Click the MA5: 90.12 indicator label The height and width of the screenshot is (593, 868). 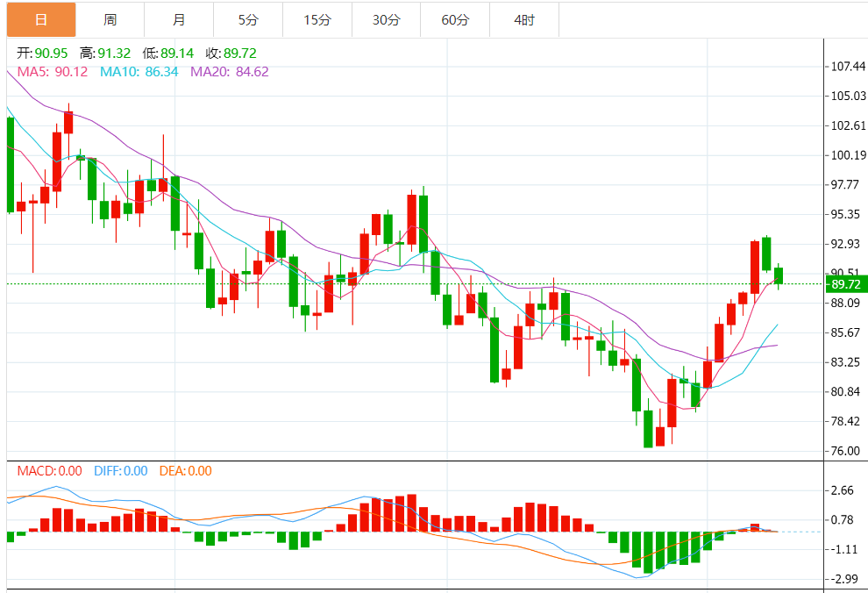click(x=53, y=71)
